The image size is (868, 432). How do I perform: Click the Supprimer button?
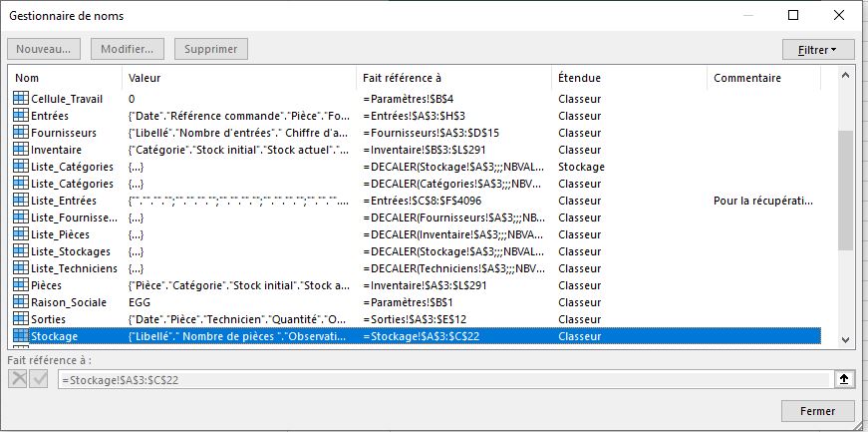210,49
